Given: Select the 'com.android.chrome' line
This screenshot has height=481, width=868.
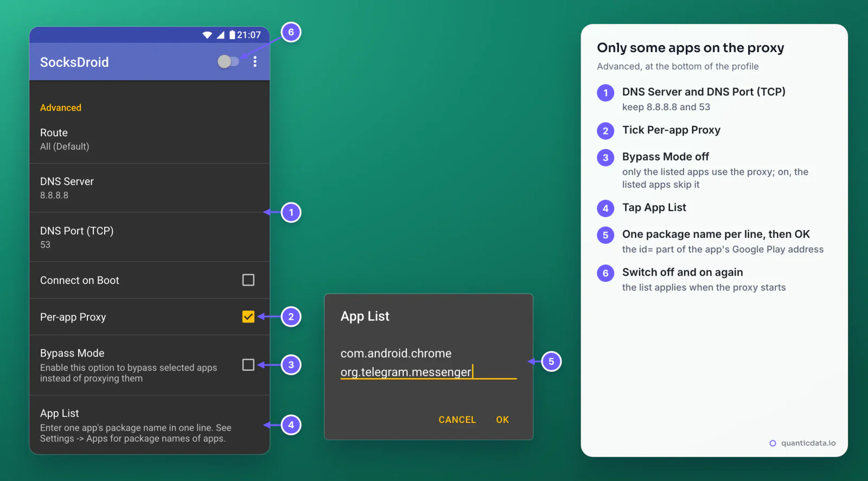Looking at the screenshot, I should [396, 353].
